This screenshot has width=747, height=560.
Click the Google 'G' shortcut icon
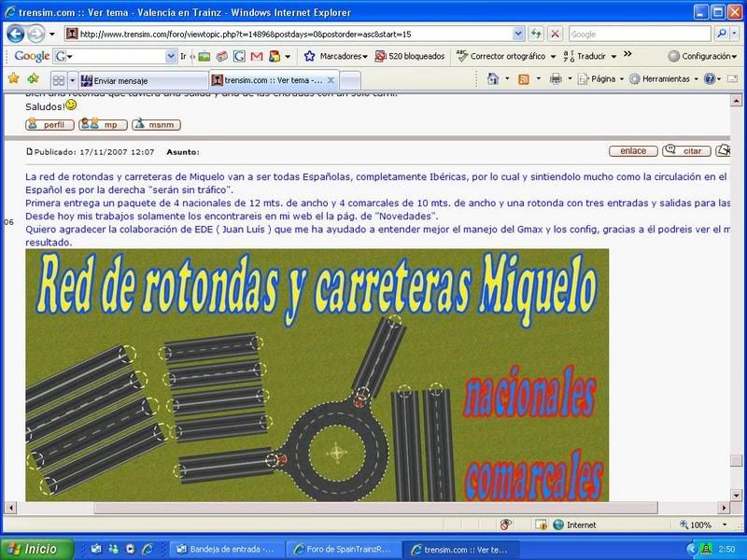click(x=239, y=56)
